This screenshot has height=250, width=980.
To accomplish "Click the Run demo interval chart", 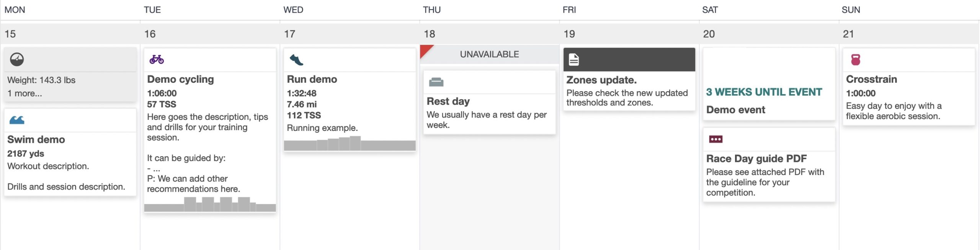I will (350, 143).
